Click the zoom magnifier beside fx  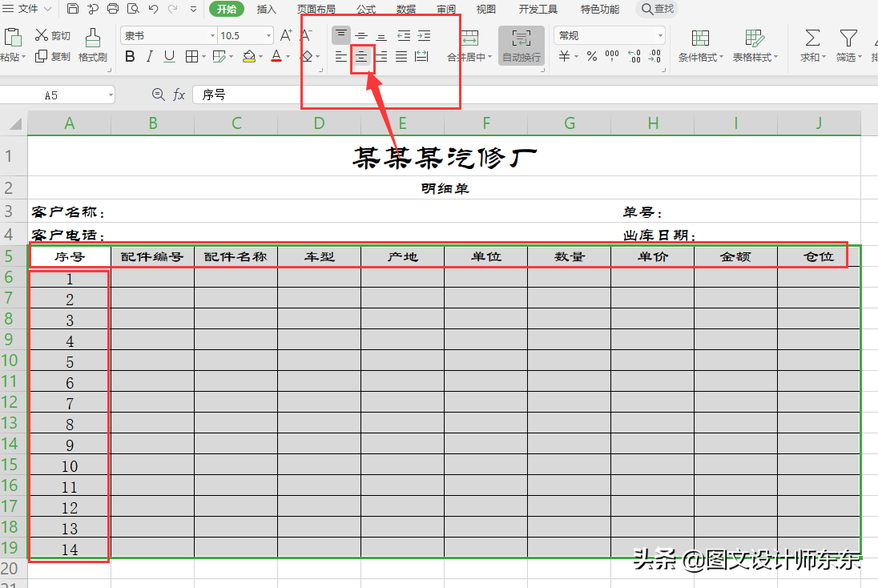pyautogui.click(x=159, y=95)
